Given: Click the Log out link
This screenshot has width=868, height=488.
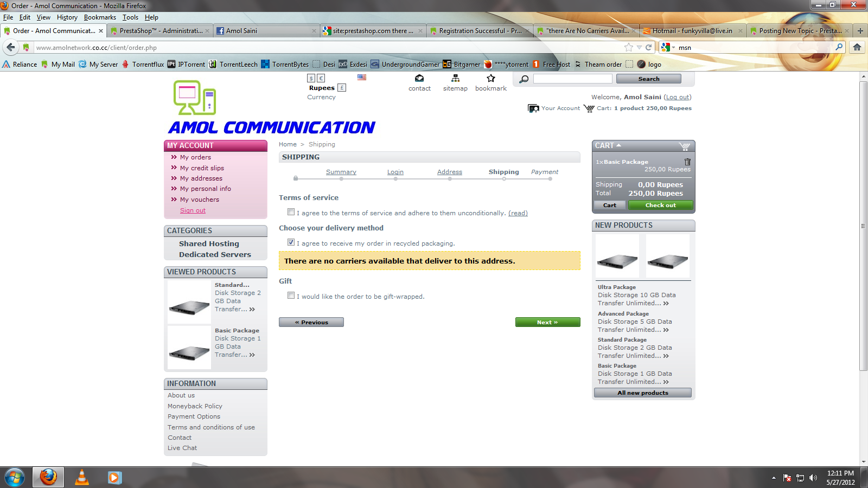Looking at the screenshot, I should coord(678,97).
